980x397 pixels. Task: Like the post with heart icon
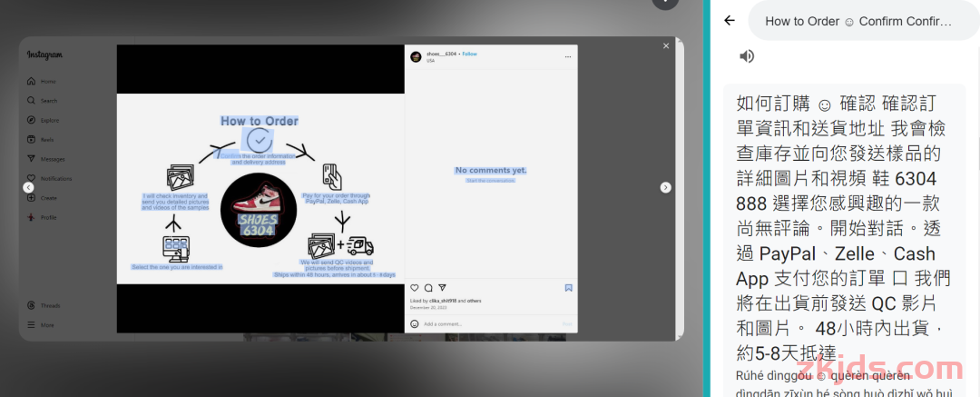415,287
